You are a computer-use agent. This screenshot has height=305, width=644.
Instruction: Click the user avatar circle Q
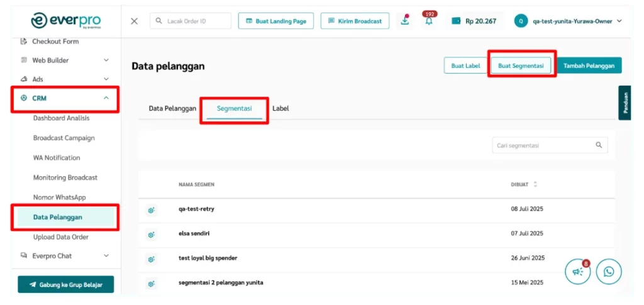coord(521,21)
